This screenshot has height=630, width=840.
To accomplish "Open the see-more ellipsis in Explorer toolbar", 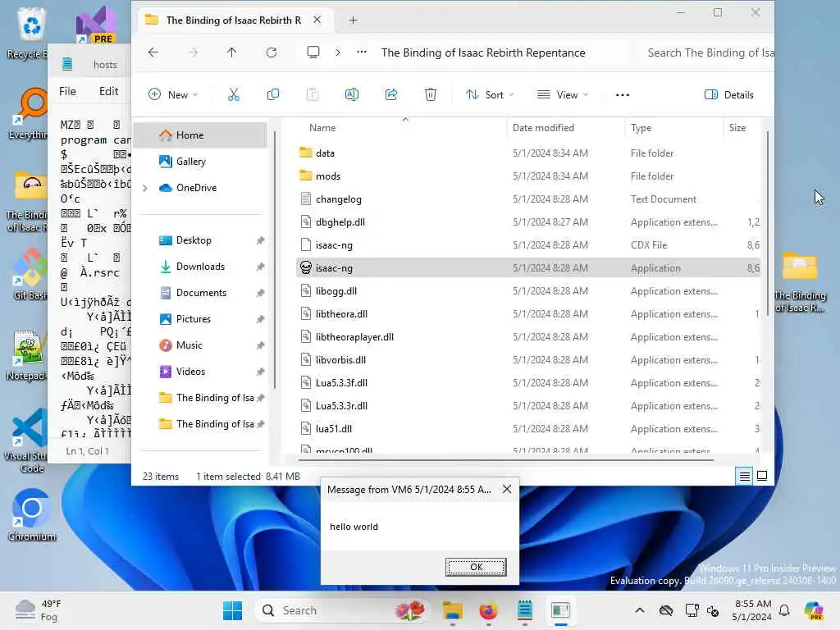I will click(x=623, y=95).
